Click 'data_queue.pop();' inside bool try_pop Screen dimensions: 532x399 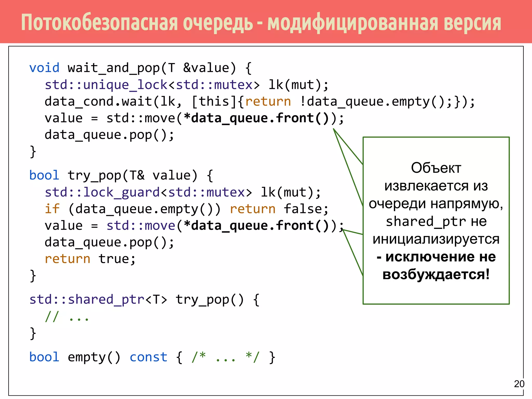pos(109,243)
